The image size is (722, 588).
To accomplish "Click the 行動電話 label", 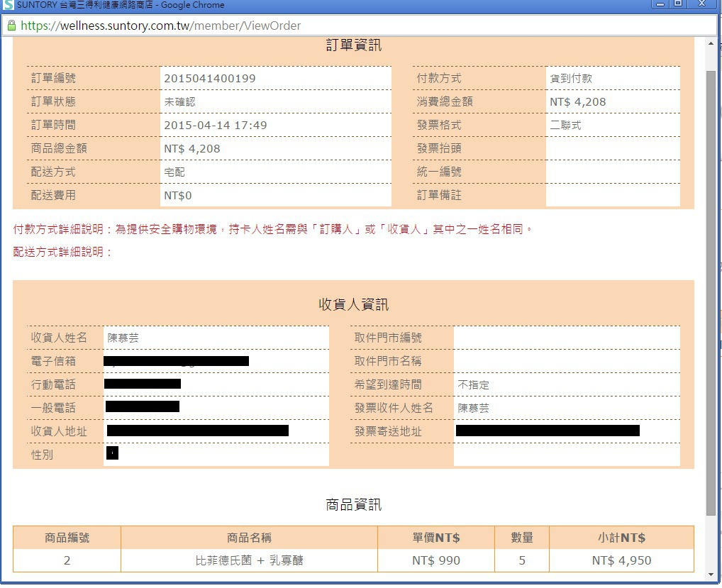I will [53, 385].
